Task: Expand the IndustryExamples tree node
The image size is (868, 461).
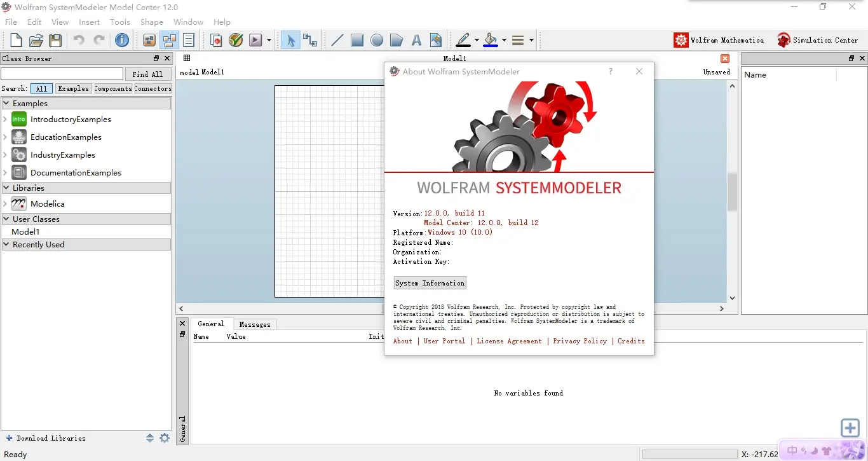Action: pyautogui.click(x=5, y=155)
